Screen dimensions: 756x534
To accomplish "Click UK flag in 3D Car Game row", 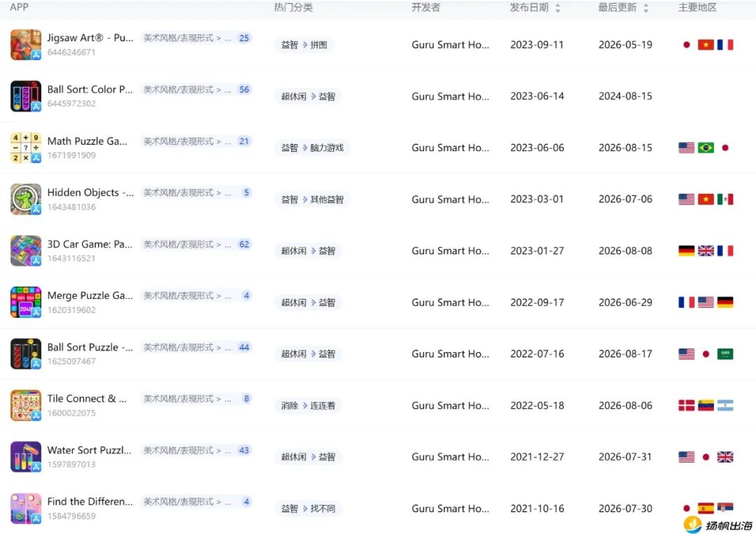I will (x=706, y=251).
